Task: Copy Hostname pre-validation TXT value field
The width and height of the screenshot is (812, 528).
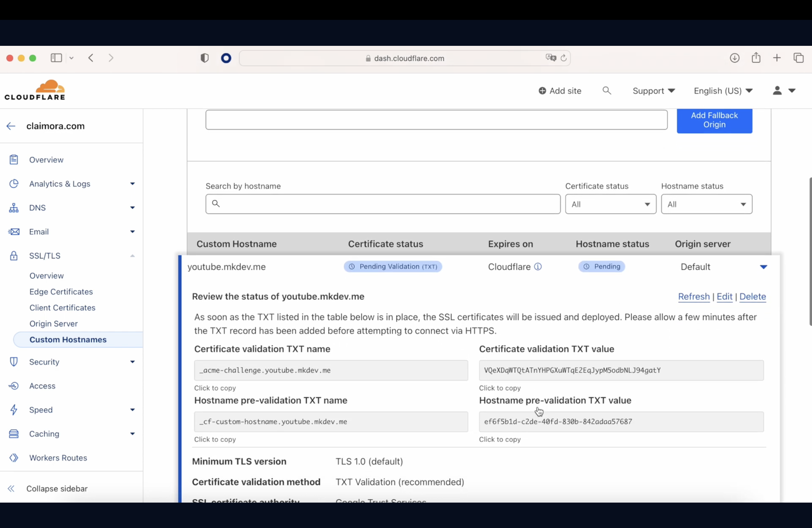Action: (621, 422)
